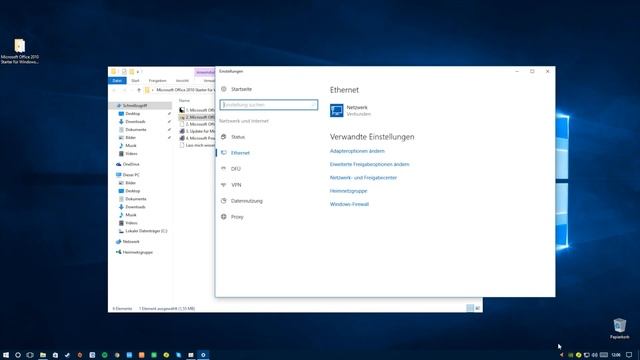Open Task View on taskbar
The height and width of the screenshot is (360, 640).
click(30, 355)
